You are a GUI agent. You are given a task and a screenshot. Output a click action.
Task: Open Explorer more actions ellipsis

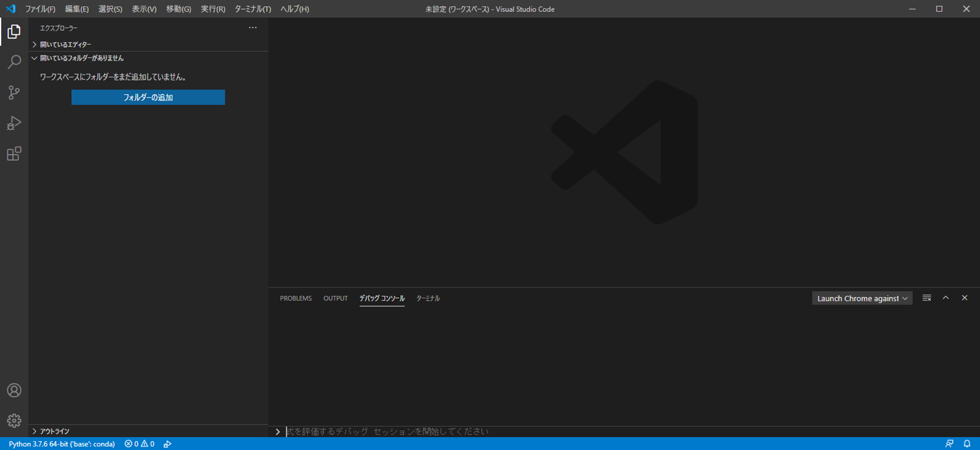(253, 28)
